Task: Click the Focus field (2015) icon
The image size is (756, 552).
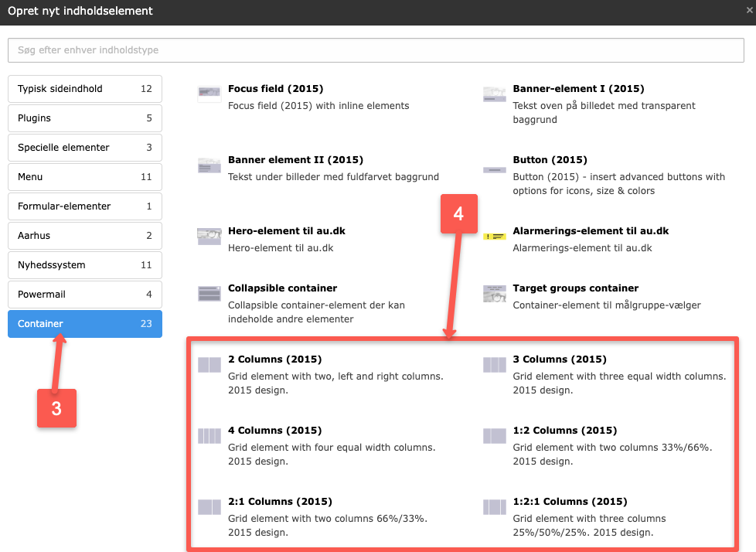Action: point(209,94)
